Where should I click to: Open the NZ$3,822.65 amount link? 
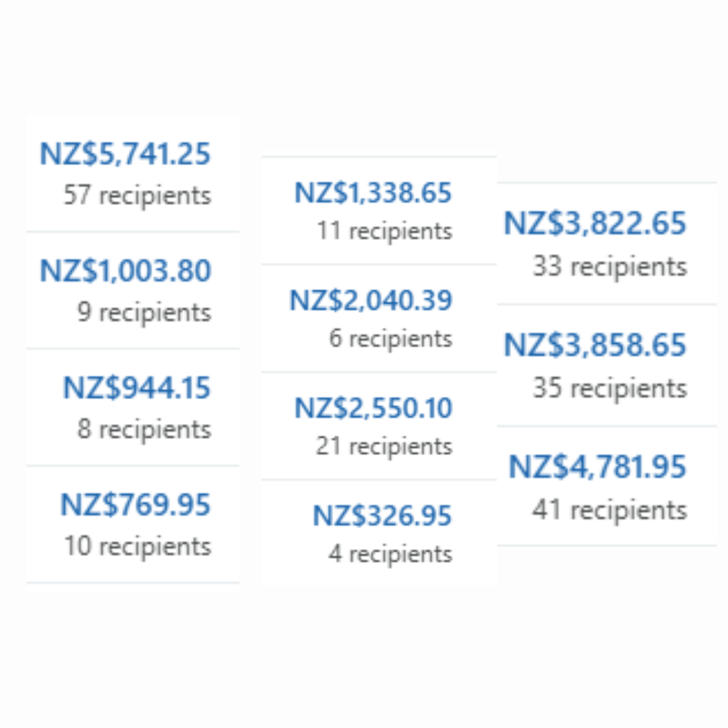(595, 224)
